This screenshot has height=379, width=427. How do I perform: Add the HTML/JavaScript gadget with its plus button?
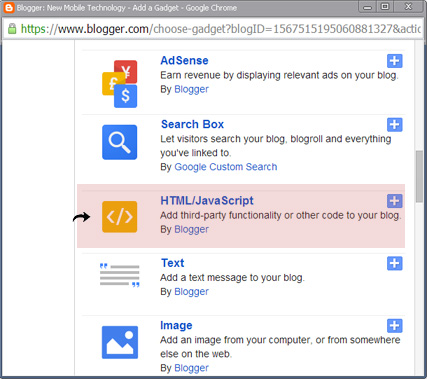point(394,201)
